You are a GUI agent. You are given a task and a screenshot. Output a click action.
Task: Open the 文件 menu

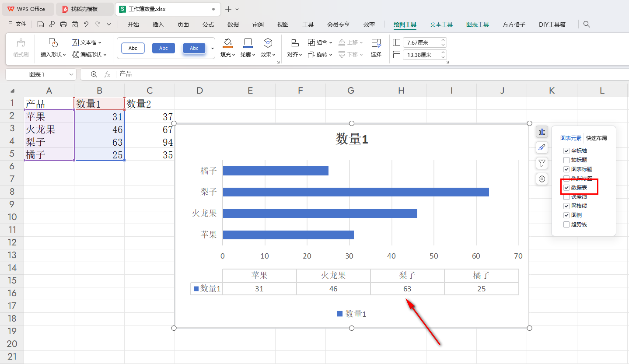17,24
